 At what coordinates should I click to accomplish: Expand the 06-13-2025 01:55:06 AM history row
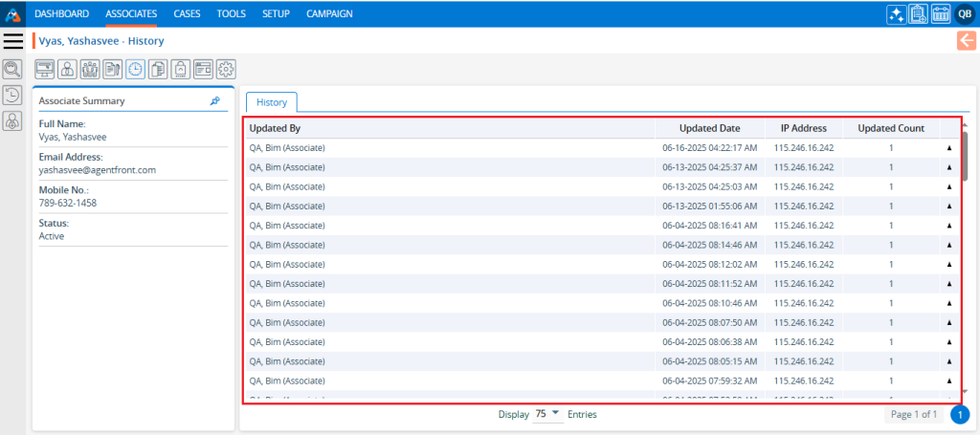click(949, 207)
